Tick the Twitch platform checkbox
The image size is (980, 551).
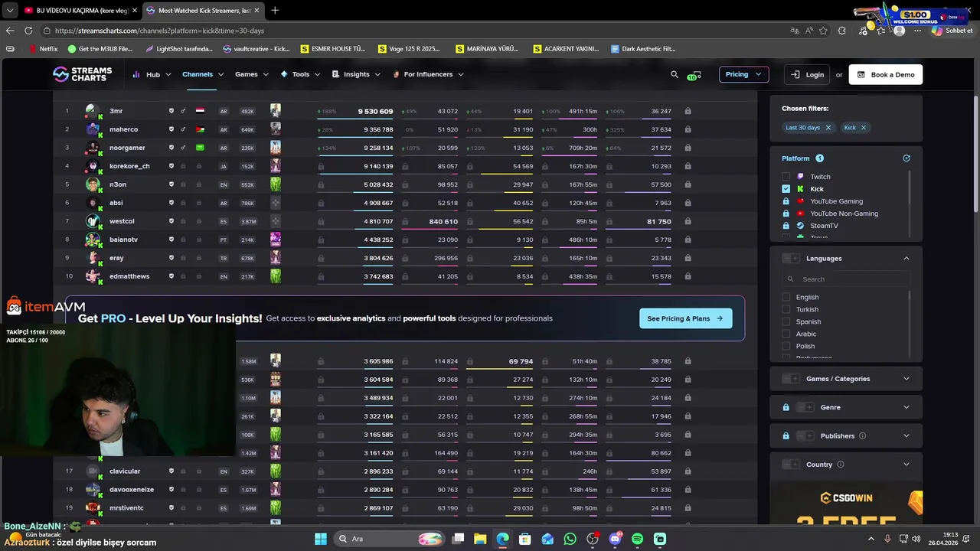tap(786, 177)
